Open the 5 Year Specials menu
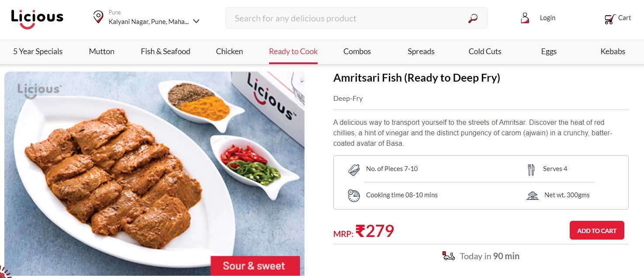The width and height of the screenshot is (644, 278). 38,51
